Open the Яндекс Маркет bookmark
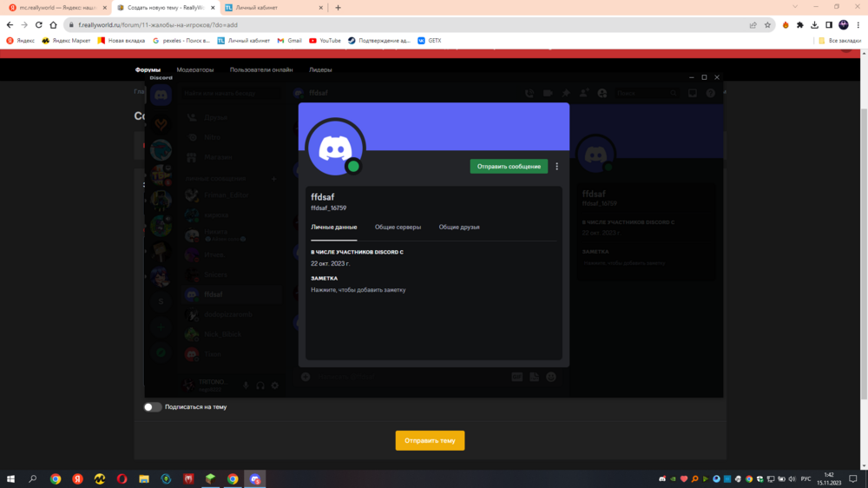 pyautogui.click(x=66, y=41)
